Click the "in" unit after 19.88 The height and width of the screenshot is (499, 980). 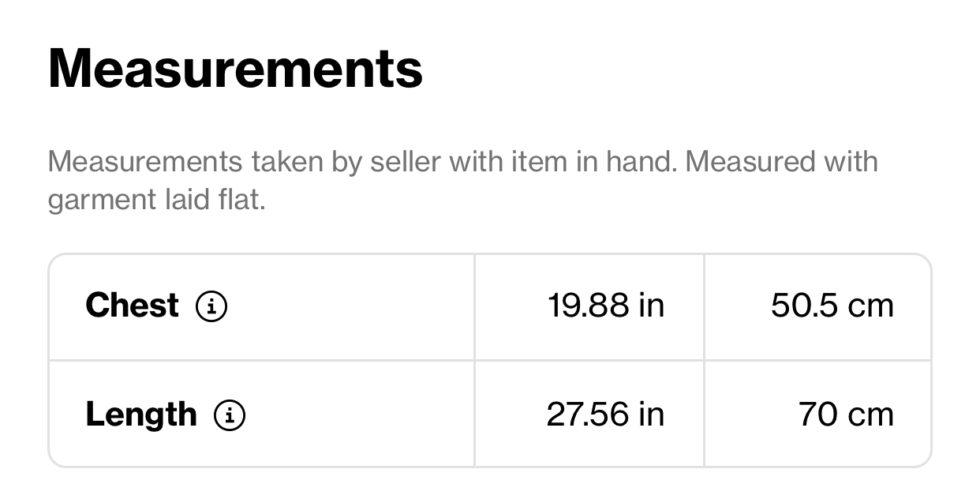[652, 306]
